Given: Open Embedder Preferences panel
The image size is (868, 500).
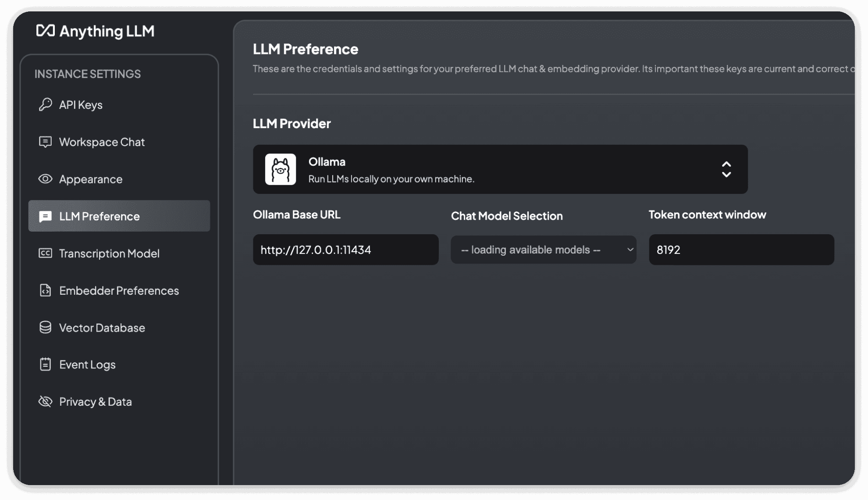Looking at the screenshot, I should click(119, 290).
